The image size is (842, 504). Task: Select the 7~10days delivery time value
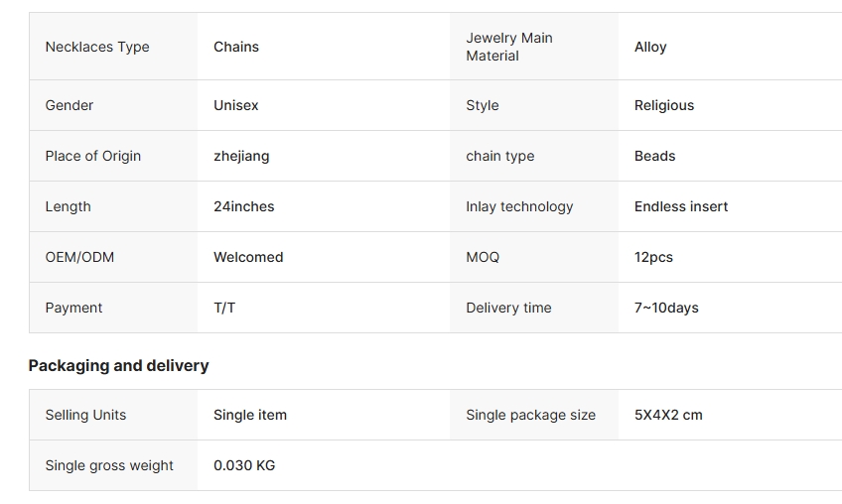666,308
